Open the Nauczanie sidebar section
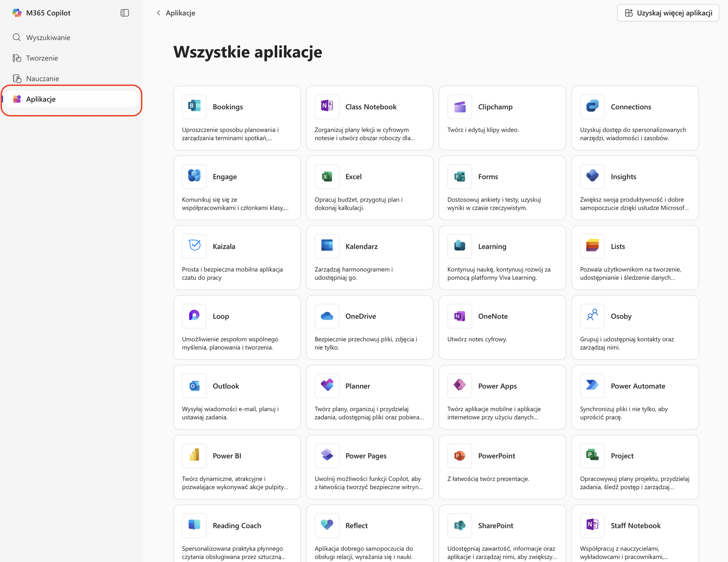This screenshot has width=728, height=562. pos(42,78)
